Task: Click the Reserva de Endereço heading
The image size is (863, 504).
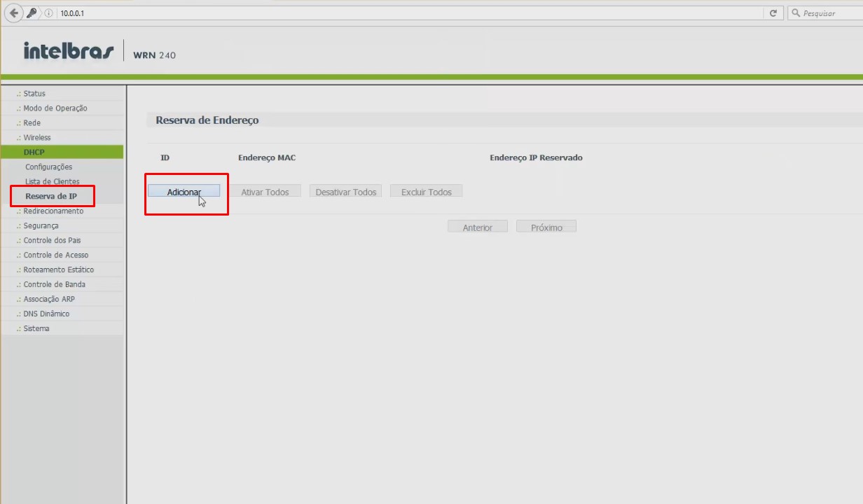Action: click(x=207, y=120)
